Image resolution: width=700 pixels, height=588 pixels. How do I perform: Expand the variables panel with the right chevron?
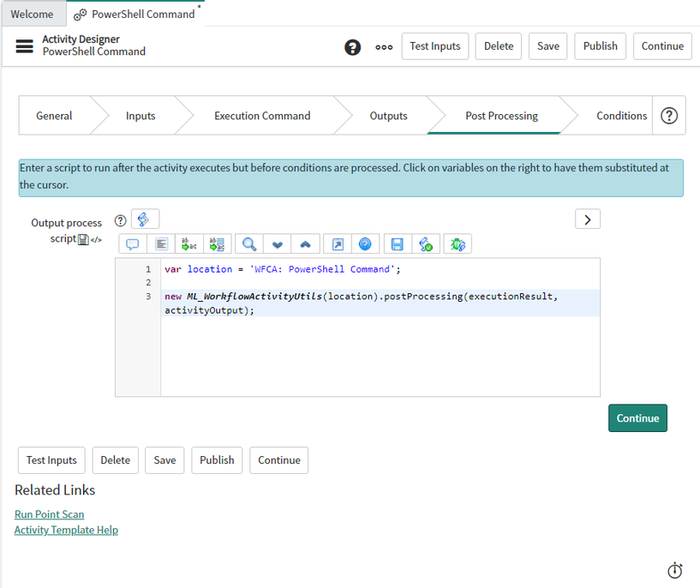(588, 219)
